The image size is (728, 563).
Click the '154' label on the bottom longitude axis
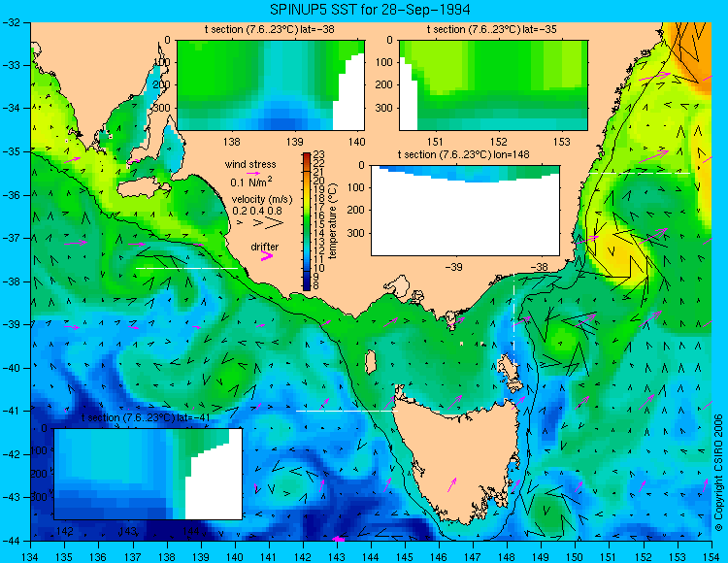pyautogui.click(x=711, y=557)
